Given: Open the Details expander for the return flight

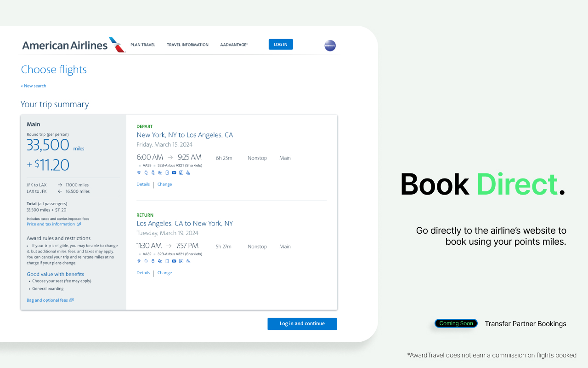Looking at the screenshot, I should [x=143, y=272].
